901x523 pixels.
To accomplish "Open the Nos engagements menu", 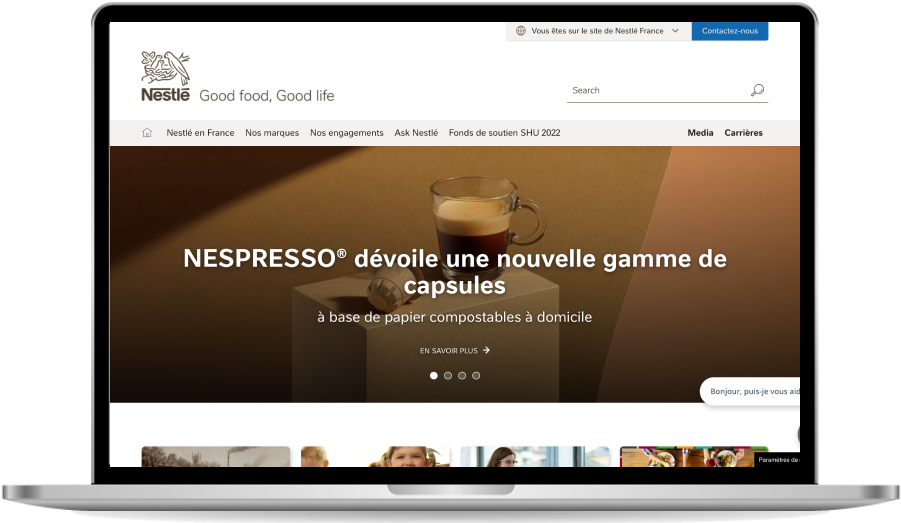I will point(346,133).
